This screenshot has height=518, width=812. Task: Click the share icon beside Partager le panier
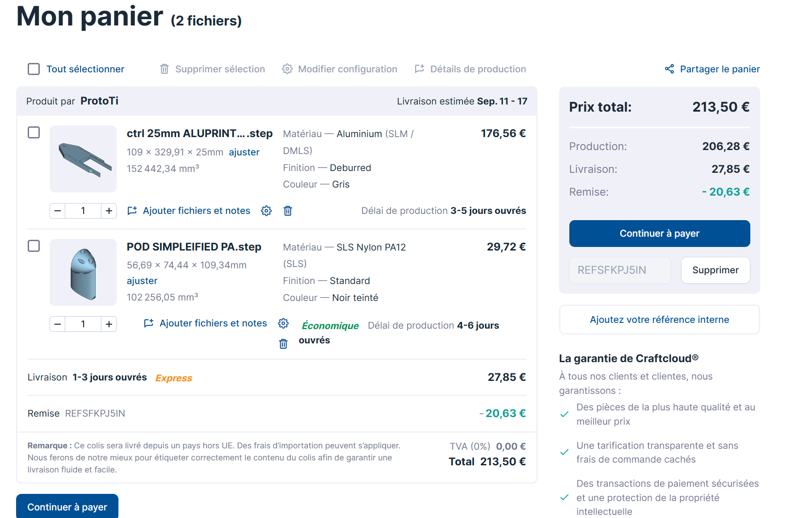click(669, 69)
